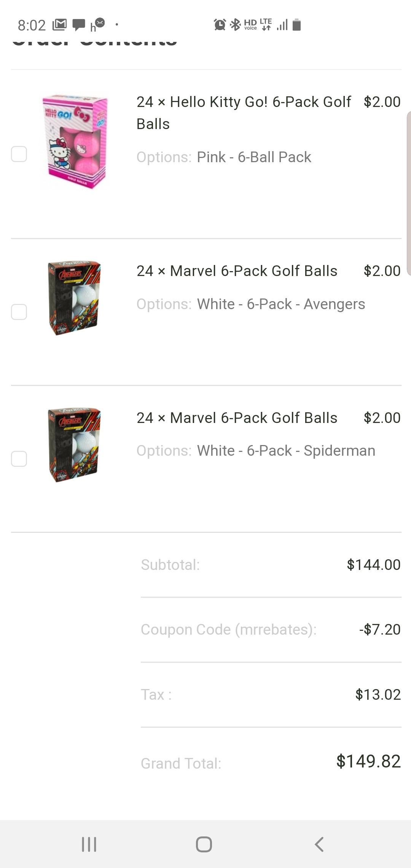This screenshot has height=868, width=411.
Task: Tap the Android back navigation arrow
Action: (319, 844)
